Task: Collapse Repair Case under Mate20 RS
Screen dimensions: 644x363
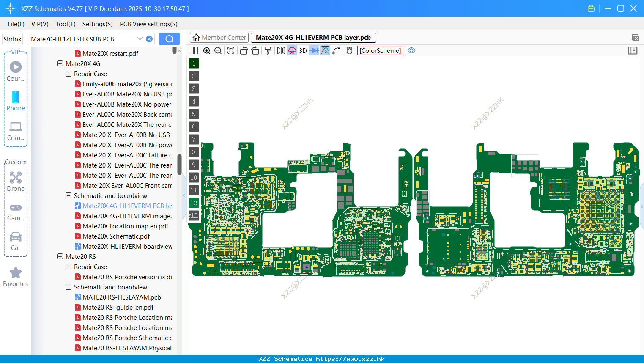Action: pos(68,267)
